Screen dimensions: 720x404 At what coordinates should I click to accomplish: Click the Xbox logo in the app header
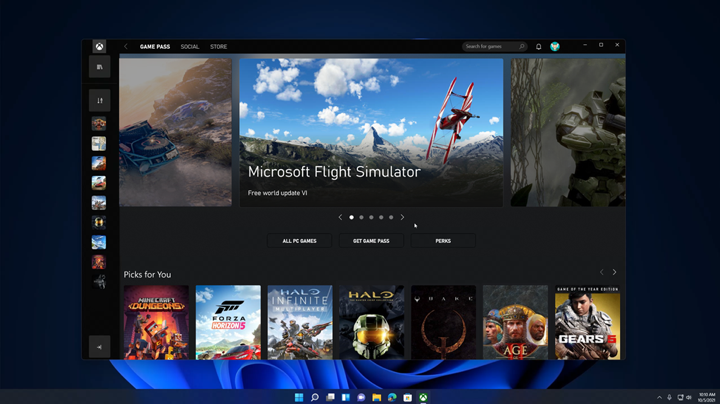click(99, 46)
